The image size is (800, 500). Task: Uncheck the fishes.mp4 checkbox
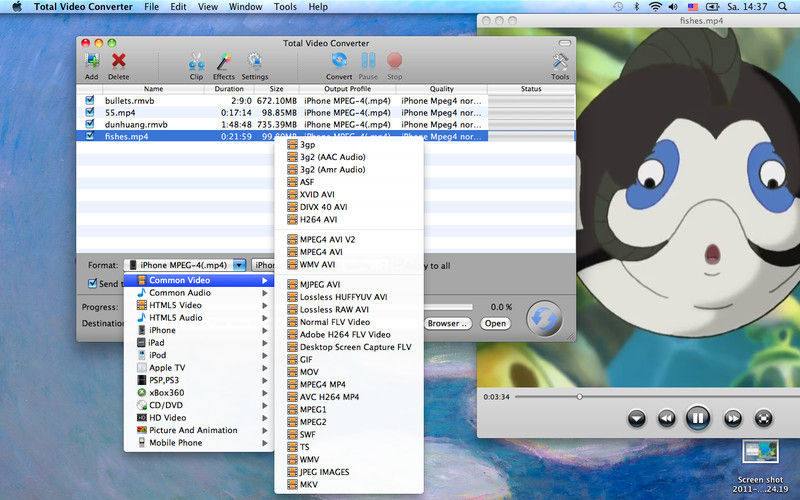click(90, 136)
